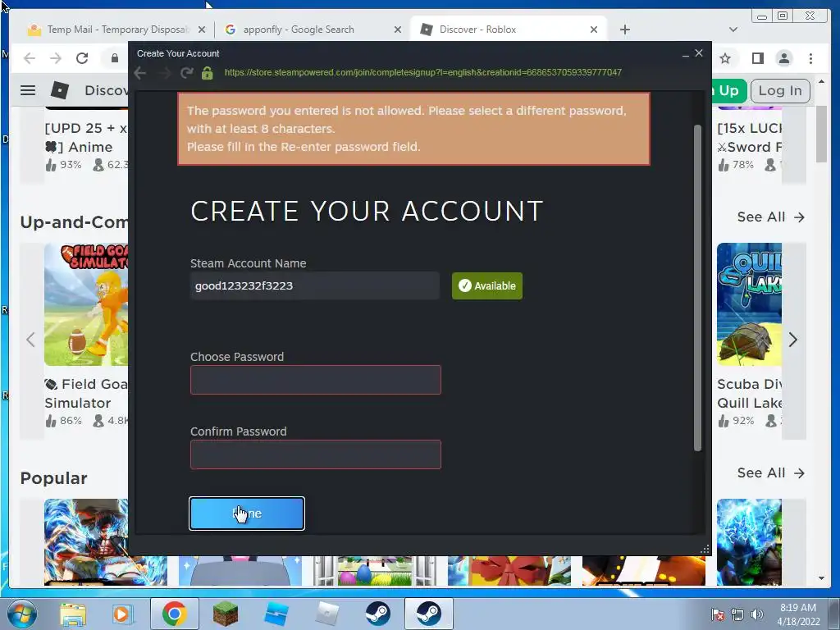Click the Steam signup URL text

click(x=422, y=72)
